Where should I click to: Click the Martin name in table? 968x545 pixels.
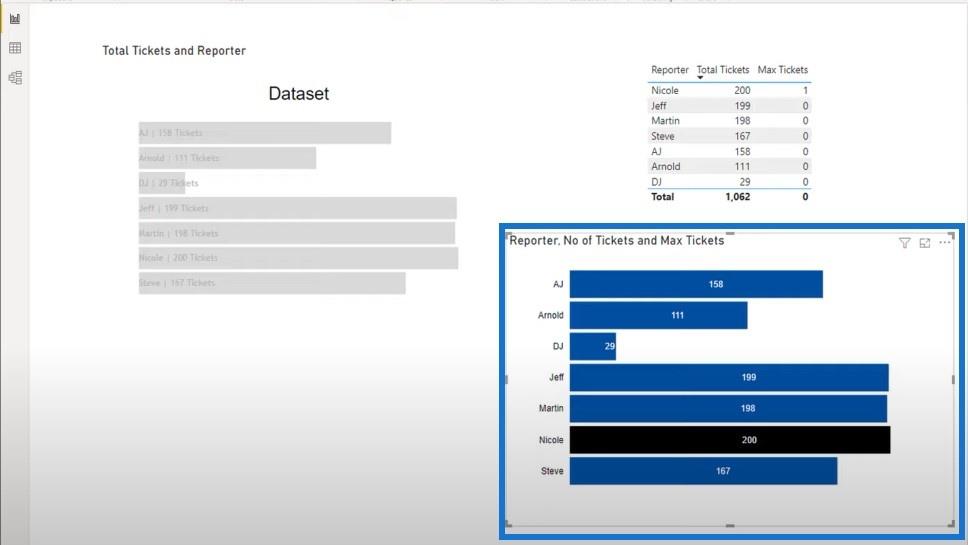pos(665,121)
